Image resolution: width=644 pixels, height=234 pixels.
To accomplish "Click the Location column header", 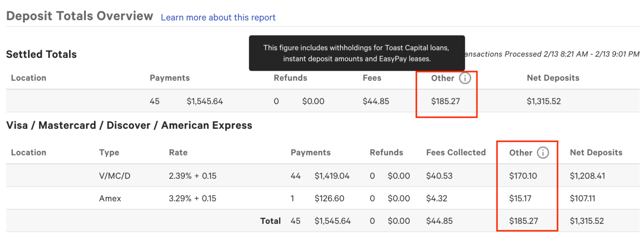I will tap(28, 78).
